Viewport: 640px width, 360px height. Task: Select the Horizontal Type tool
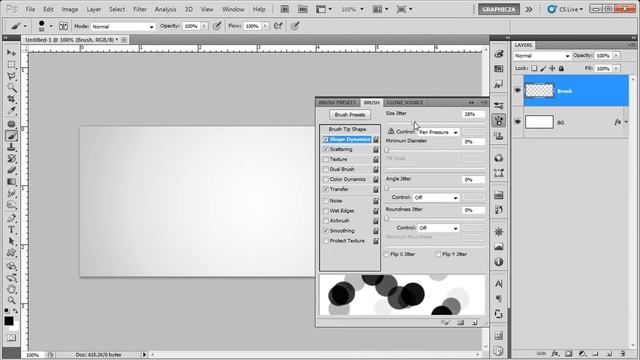(11, 230)
